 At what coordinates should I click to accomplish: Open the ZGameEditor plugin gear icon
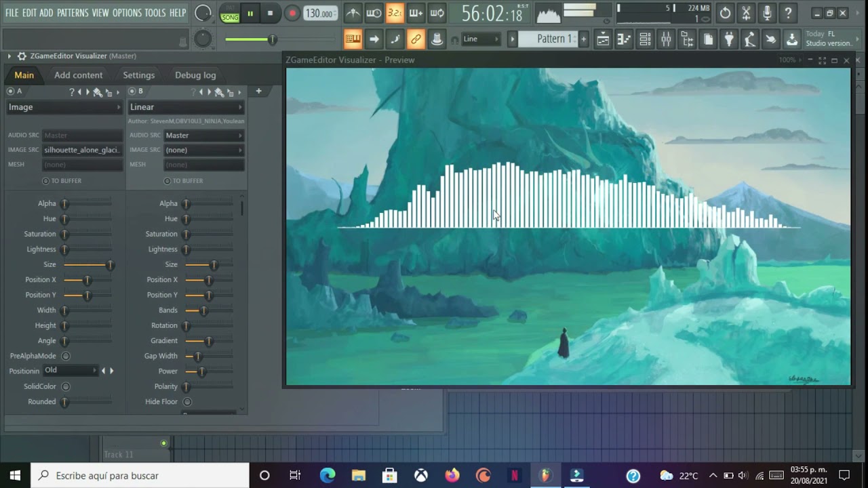coord(22,56)
